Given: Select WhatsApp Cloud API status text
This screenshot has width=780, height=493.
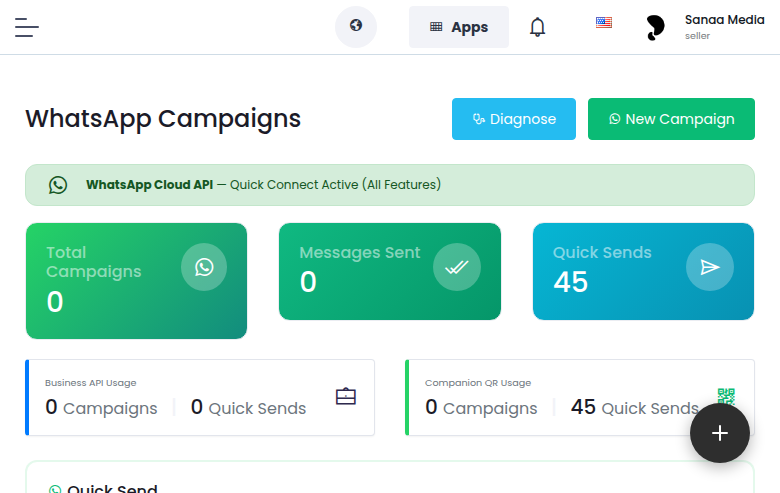Looking at the screenshot, I should [263, 185].
